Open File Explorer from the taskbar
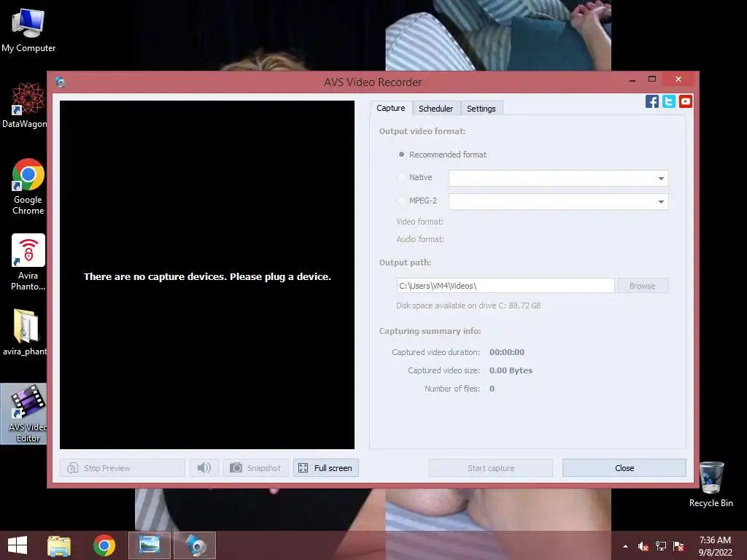747x560 pixels. [x=59, y=545]
